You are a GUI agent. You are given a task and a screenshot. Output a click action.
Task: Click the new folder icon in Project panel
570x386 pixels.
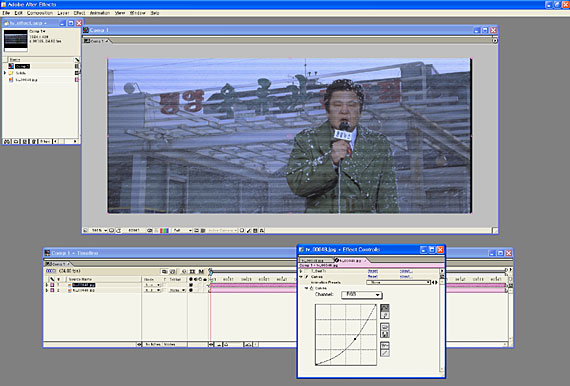point(16,141)
